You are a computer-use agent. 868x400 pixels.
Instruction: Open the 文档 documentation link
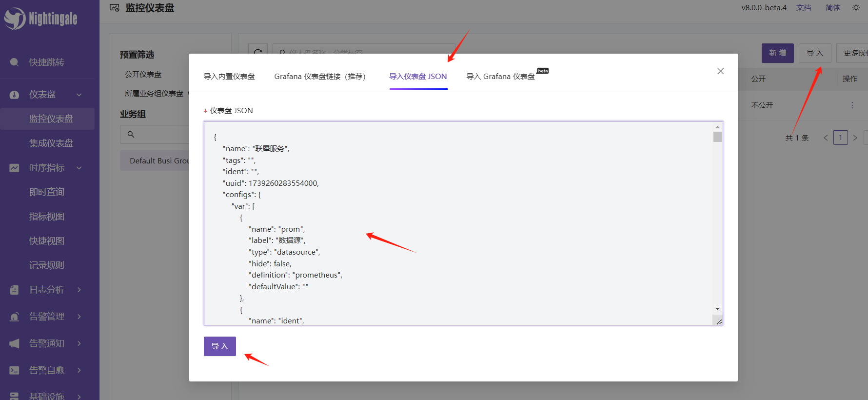(x=804, y=8)
